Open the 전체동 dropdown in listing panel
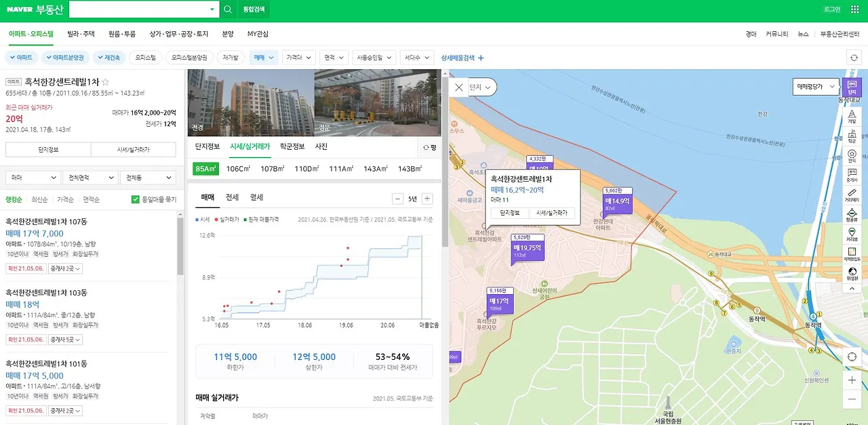 click(148, 178)
